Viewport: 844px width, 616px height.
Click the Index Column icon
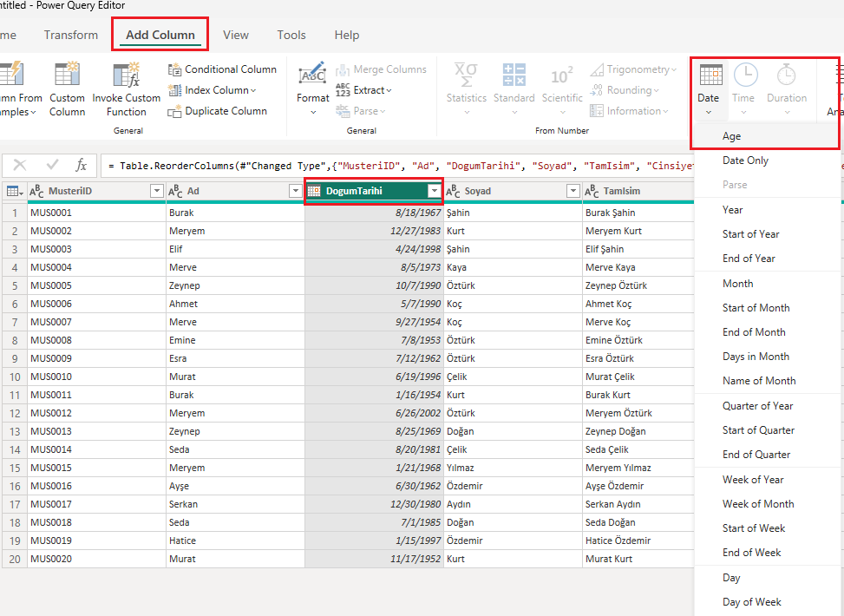point(174,90)
